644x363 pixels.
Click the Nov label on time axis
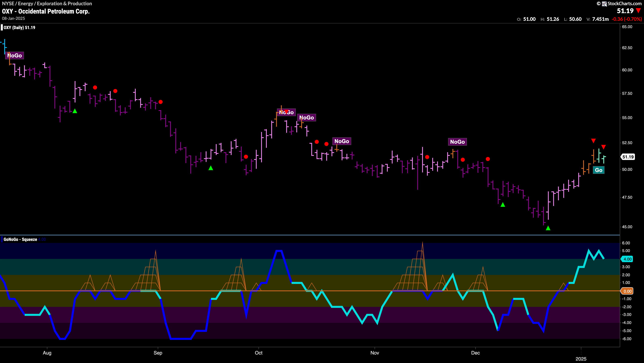375,353
